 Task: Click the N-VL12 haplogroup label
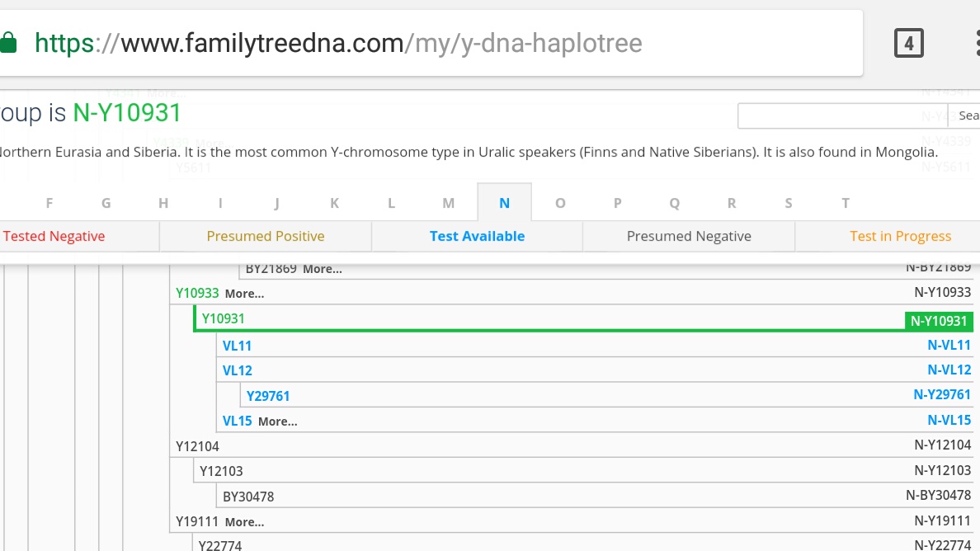(x=949, y=370)
